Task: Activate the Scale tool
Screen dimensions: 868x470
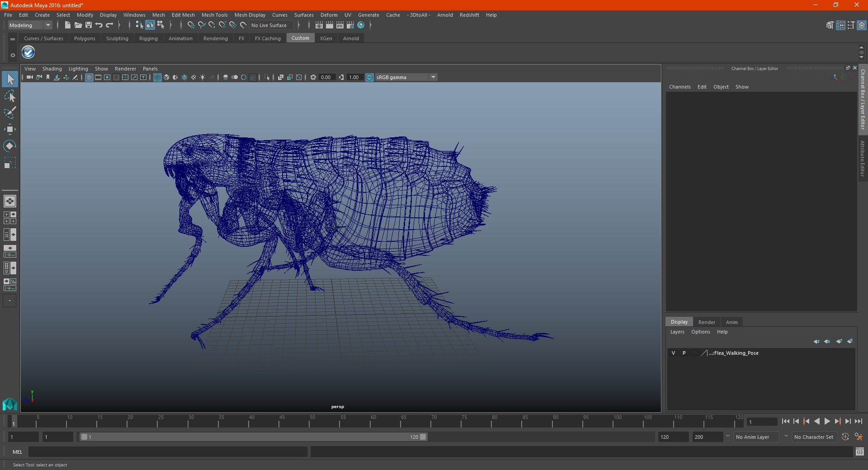Action: coord(10,163)
